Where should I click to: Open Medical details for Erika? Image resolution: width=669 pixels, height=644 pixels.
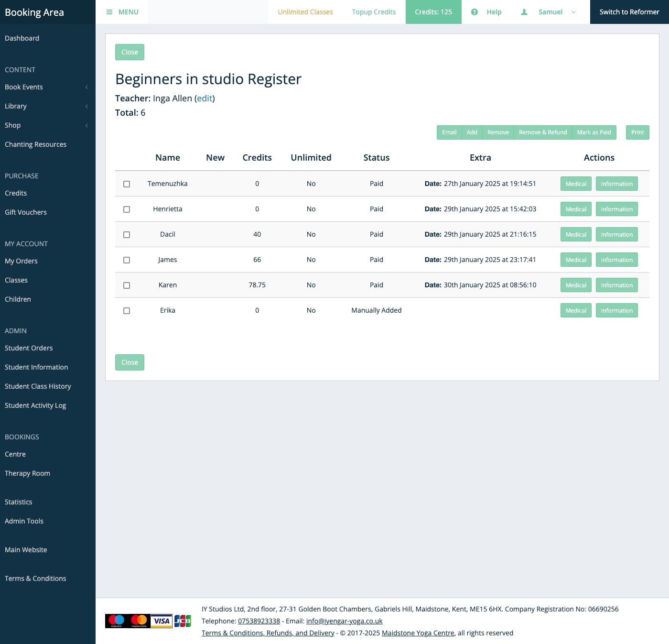pyautogui.click(x=576, y=310)
